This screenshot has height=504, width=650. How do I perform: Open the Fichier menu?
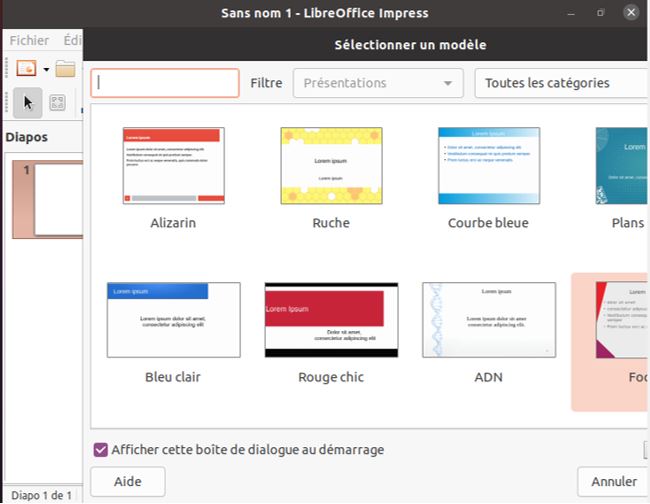pyautogui.click(x=29, y=41)
